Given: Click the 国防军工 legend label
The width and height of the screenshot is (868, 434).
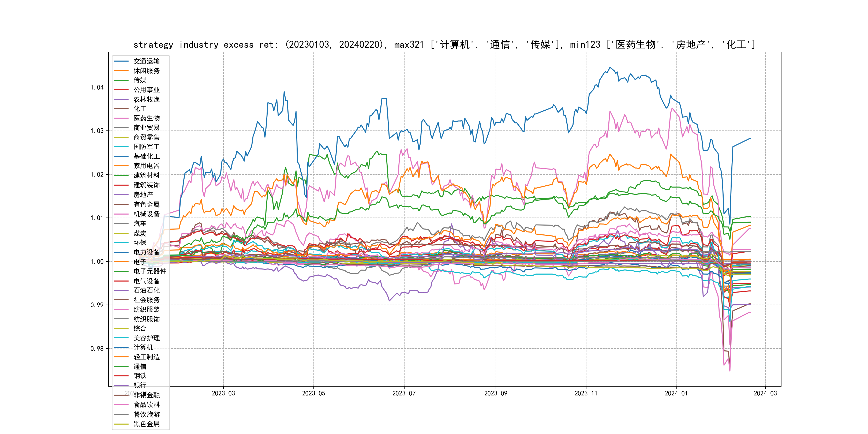Looking at the screenshot, I should pos(146,147).
